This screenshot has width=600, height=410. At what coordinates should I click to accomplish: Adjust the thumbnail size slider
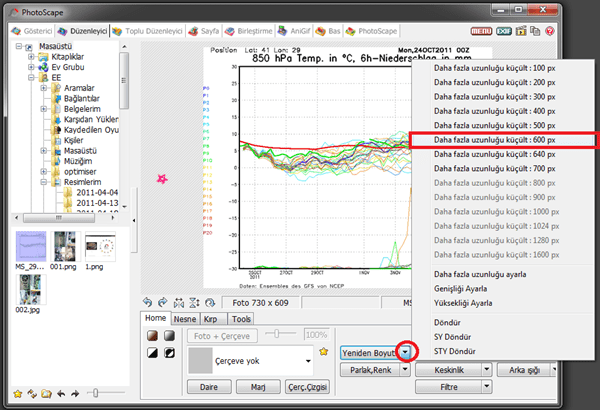[93, 393]
